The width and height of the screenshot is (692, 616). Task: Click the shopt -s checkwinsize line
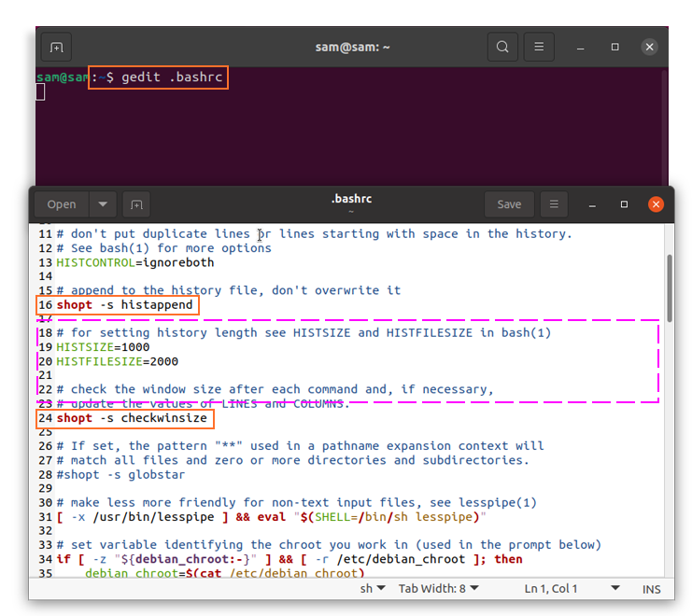[x=131, y=418]
